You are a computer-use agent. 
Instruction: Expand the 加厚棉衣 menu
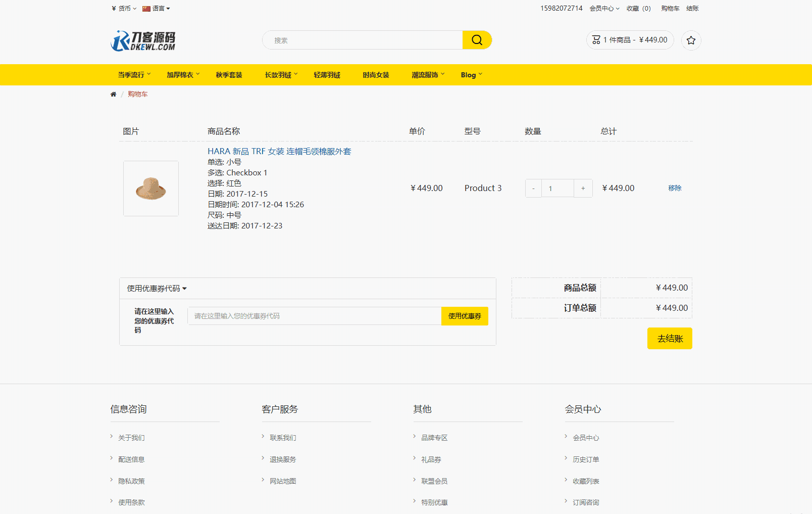[x=183, y=75]
